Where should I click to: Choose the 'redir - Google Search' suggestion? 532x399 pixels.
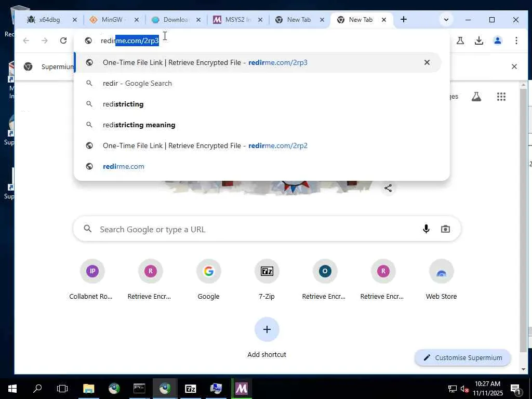pos(258,83)
